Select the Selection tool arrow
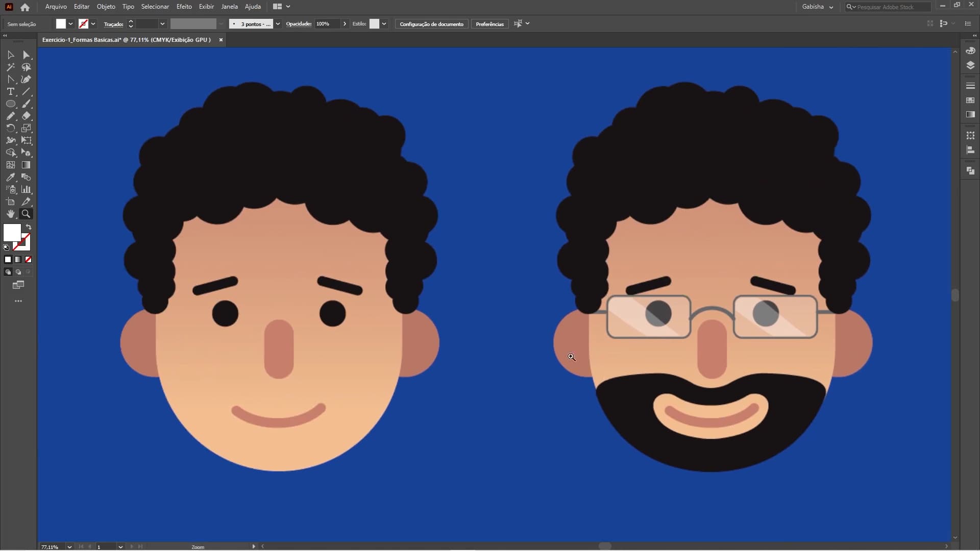The width and height of the screenshot is (980, 551). click(11, 55)
